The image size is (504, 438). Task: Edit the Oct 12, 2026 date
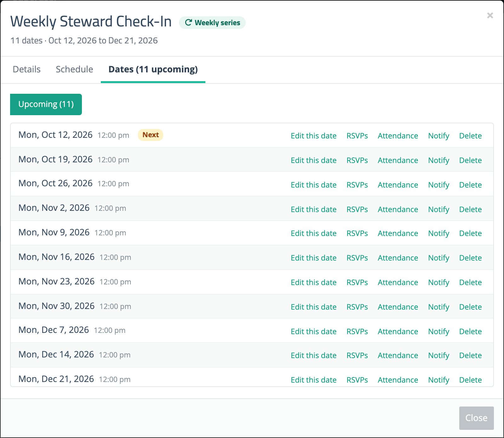313,136
